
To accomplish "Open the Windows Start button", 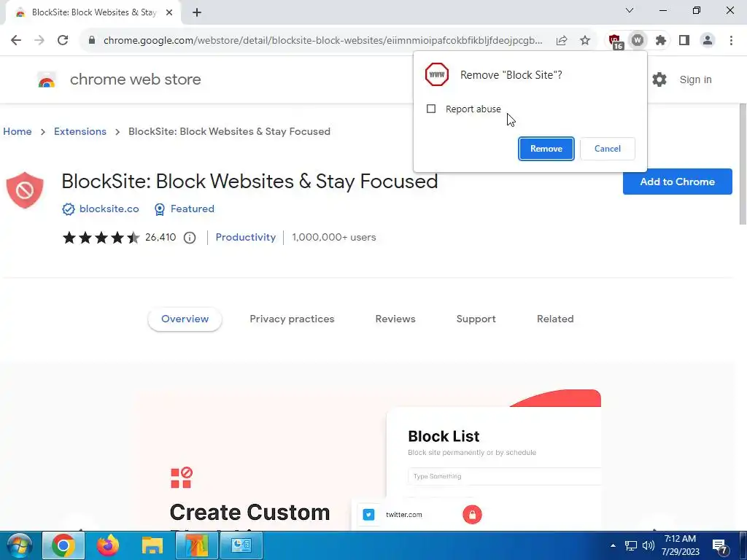I will coord(18,545).
